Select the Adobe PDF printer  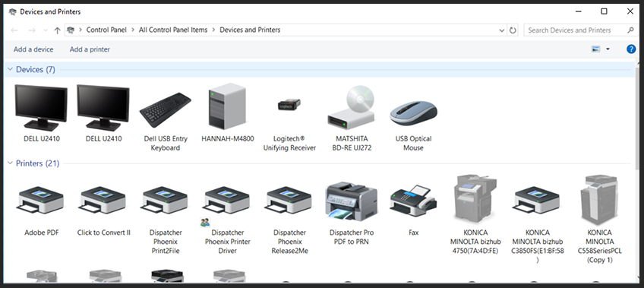point(41,200)
